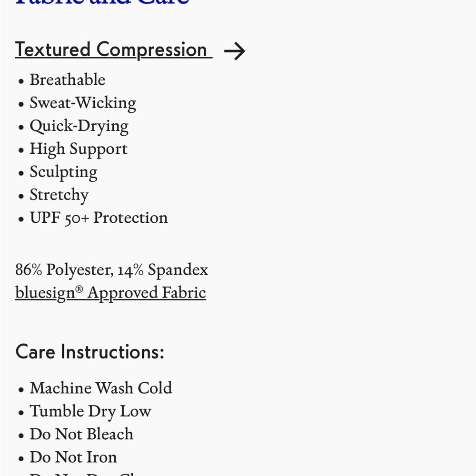Open the bluesign Approved Fabric link

click(x=110, y=293)
